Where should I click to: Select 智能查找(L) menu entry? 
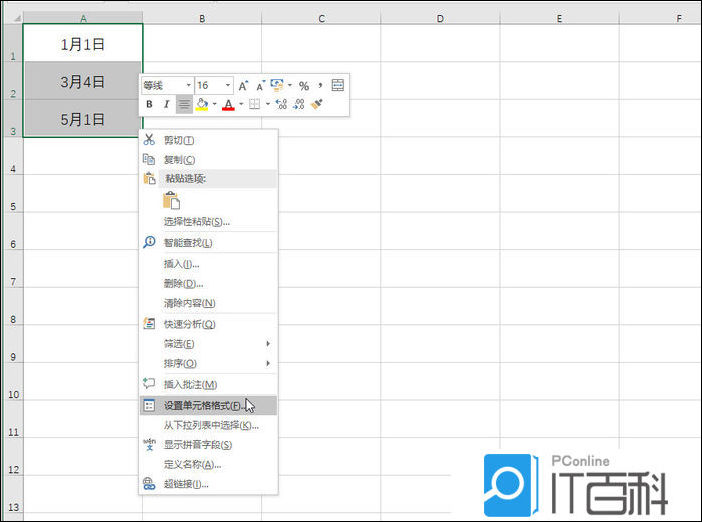[209, 243]
